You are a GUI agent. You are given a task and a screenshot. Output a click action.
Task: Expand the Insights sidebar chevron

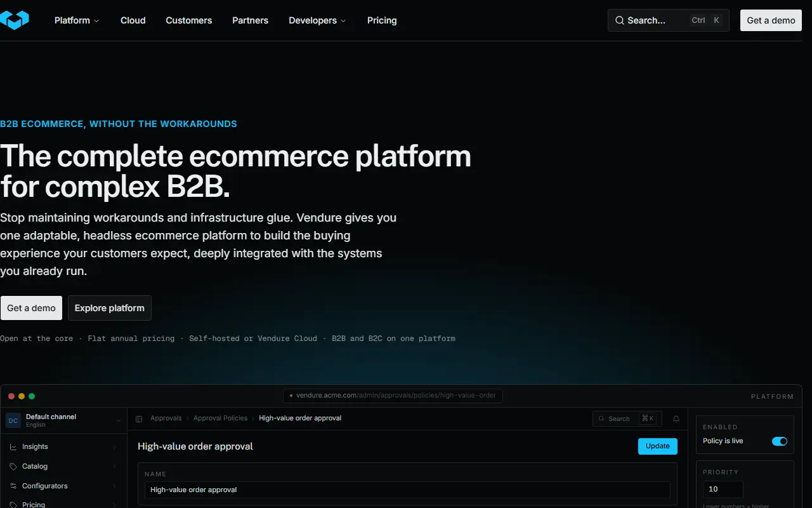click(114, 447)
